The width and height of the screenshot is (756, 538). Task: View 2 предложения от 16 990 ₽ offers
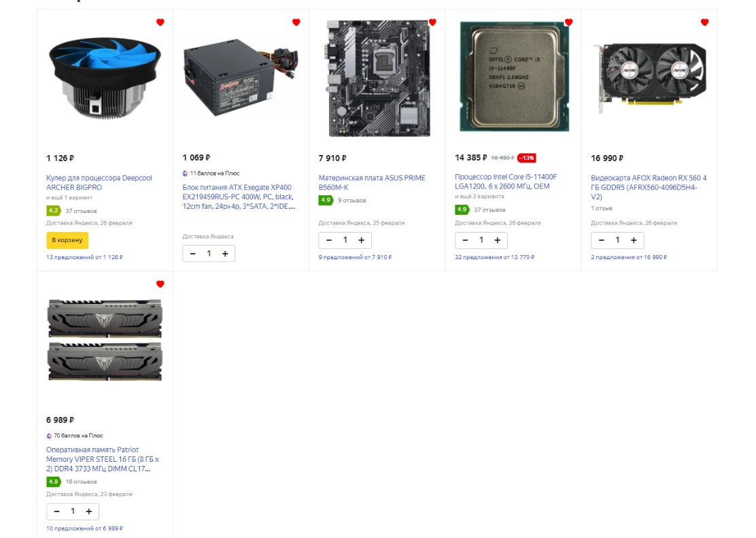629,257
